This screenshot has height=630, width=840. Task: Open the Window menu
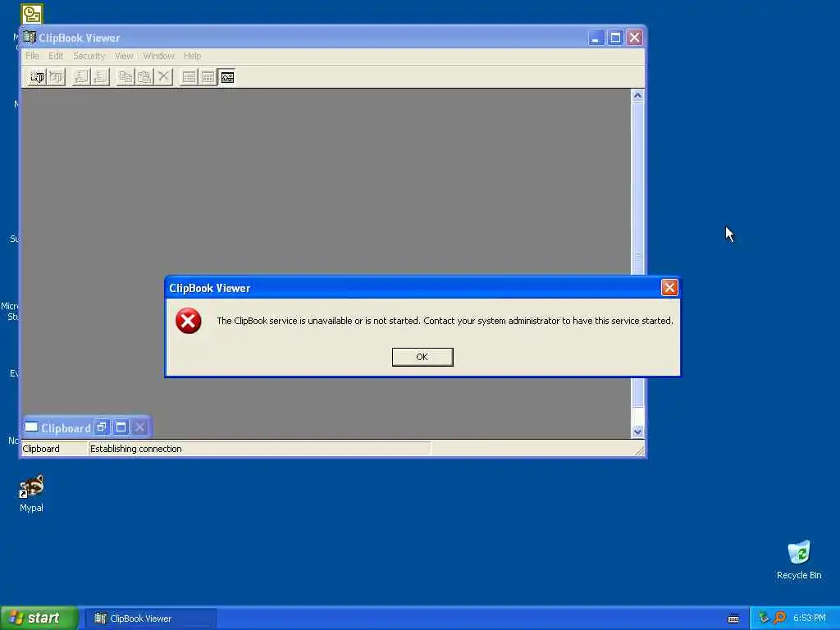[x=158, y=56]
